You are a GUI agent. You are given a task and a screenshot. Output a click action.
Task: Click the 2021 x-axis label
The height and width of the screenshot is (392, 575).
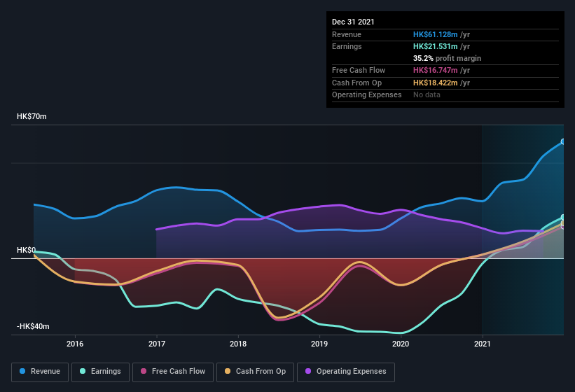(x=483, y=344)
